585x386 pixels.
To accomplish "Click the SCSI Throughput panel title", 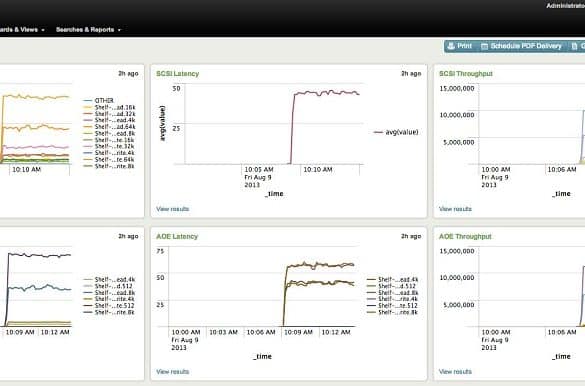I will pyautogui.click(x=466, y=73).
